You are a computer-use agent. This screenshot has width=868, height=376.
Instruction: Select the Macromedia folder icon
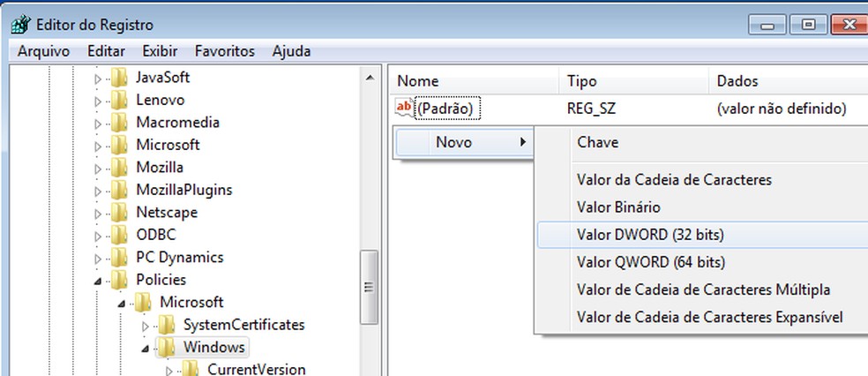coord(119,123)
